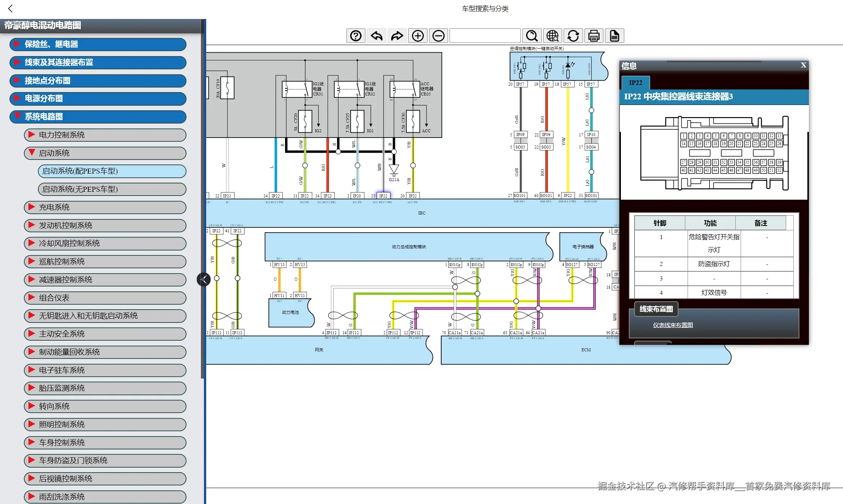Click IP21 pin 22 connector label
The height and width of the screenshot is (504, 843).
pyautogui.click(x=227, y=196)
